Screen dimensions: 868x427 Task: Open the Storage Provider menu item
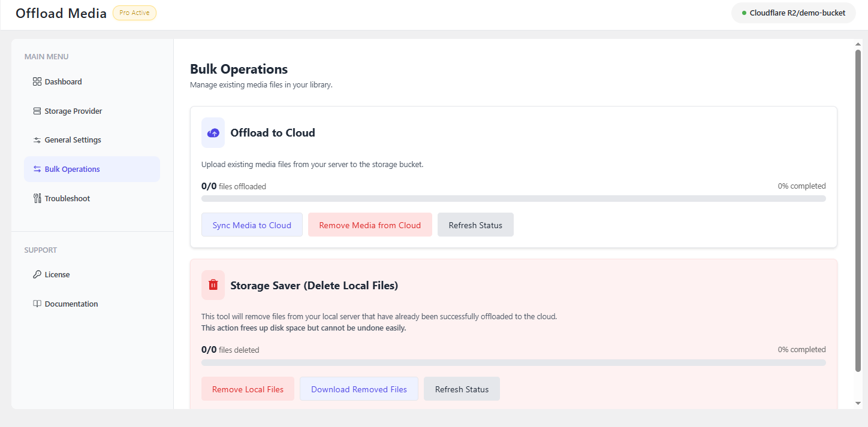(73, 111)
